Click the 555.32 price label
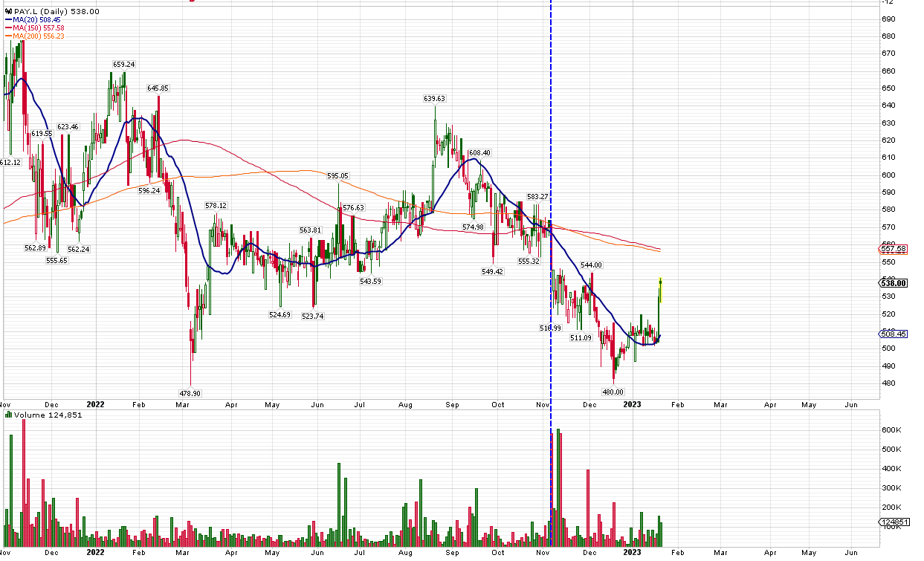Image resolution: width=924 pixels, height=561 pixels. tap(529, 262)
